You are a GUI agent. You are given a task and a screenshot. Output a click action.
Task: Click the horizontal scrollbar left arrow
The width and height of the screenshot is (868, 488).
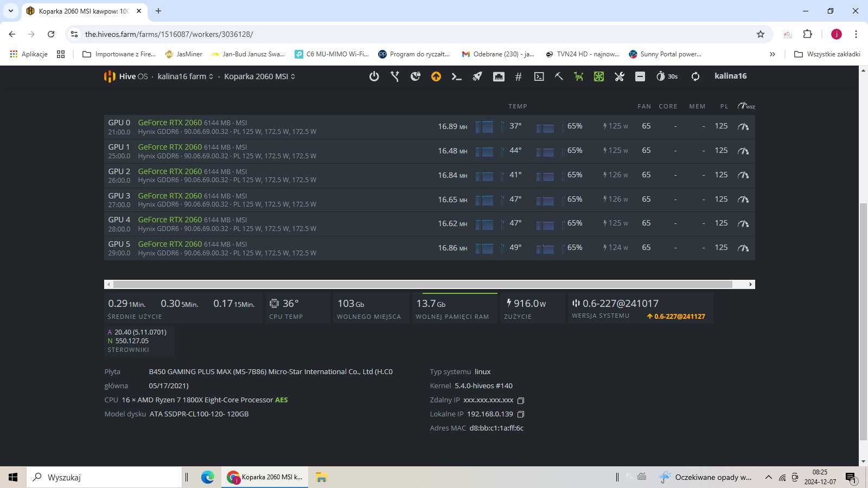pyautogui.click(x=108, y=284)
